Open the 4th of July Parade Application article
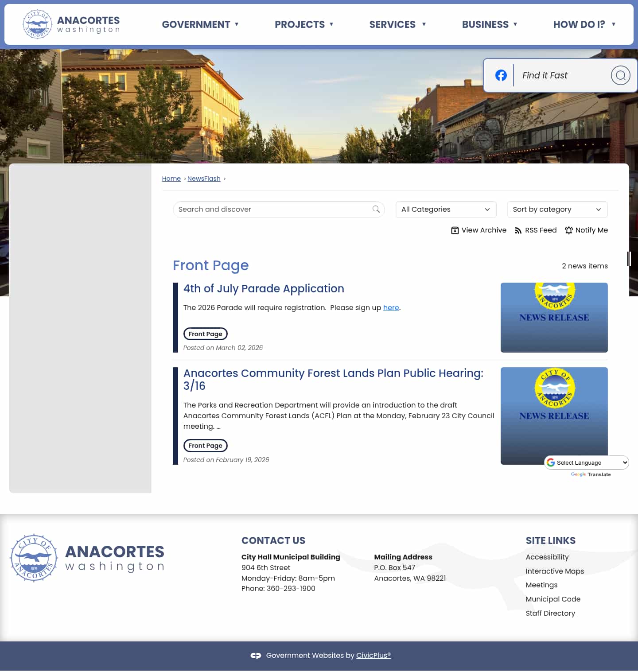This screenshot has width=638, height=672. pyautogui.click(x=264, y=288)
